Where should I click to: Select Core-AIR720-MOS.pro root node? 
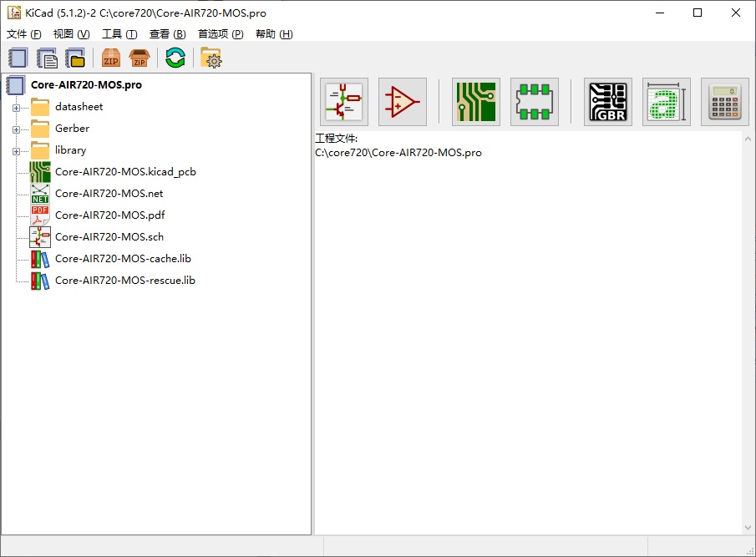(86, 85)
